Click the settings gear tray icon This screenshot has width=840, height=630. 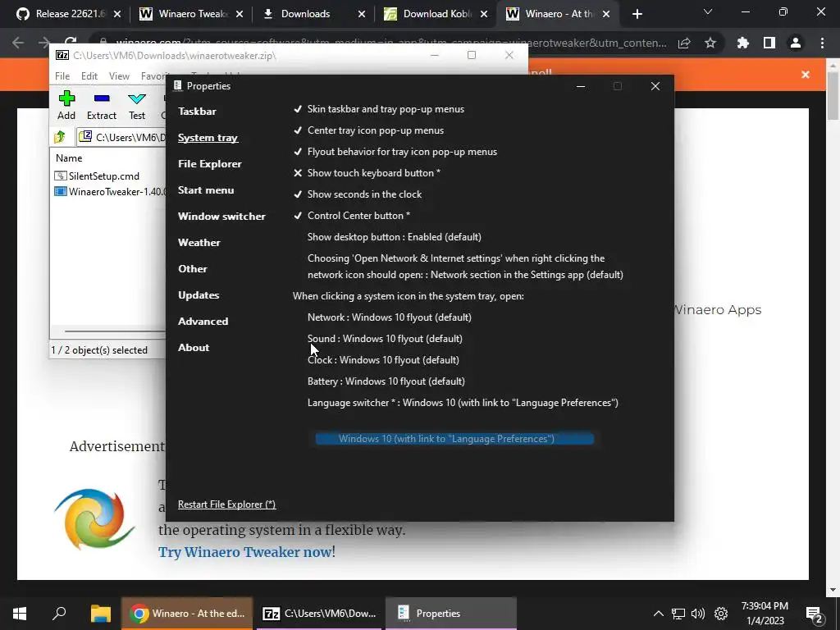pos(721,614)
